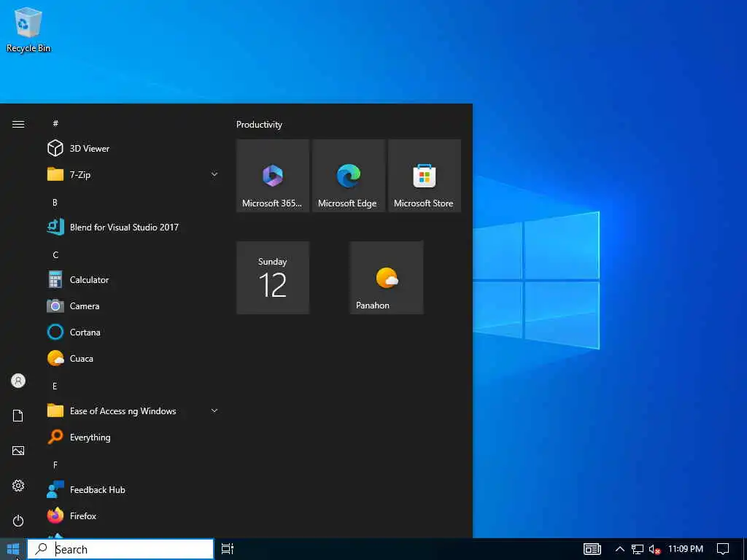Open the Microsoft Edge tile
The width and height of the screenshot is (747, 560).
coord(349,176)
